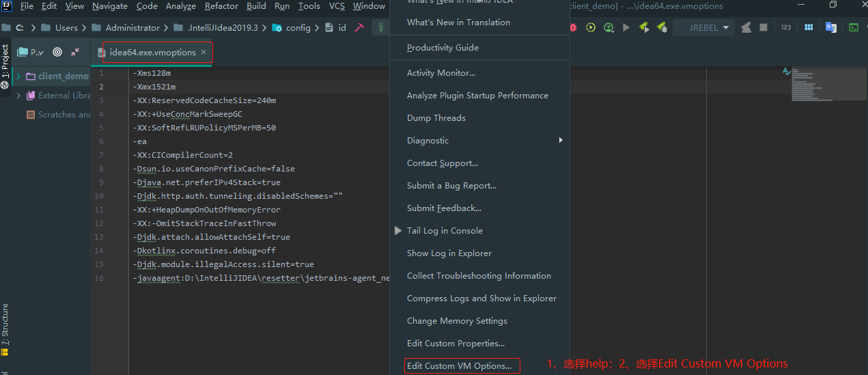
Task: Click the .IntelliJIdea2019.3 breadcrumb
Action: tap(215, 28)
